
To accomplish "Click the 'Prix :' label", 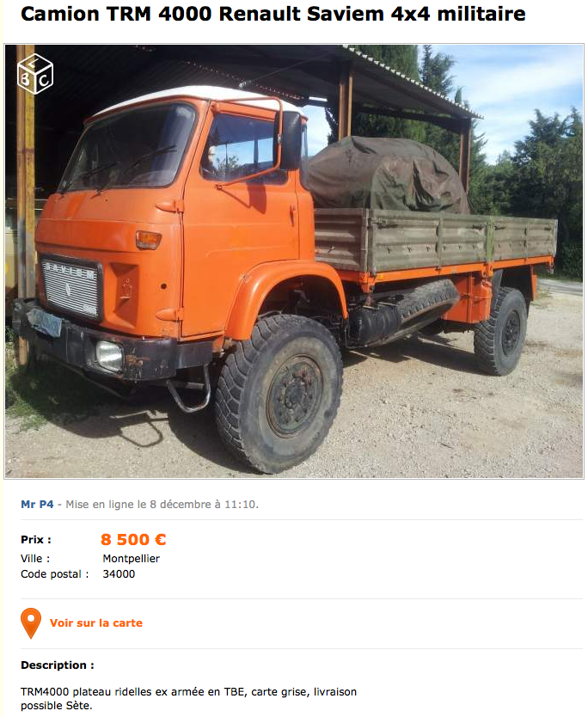I will [x=36, y=540].
